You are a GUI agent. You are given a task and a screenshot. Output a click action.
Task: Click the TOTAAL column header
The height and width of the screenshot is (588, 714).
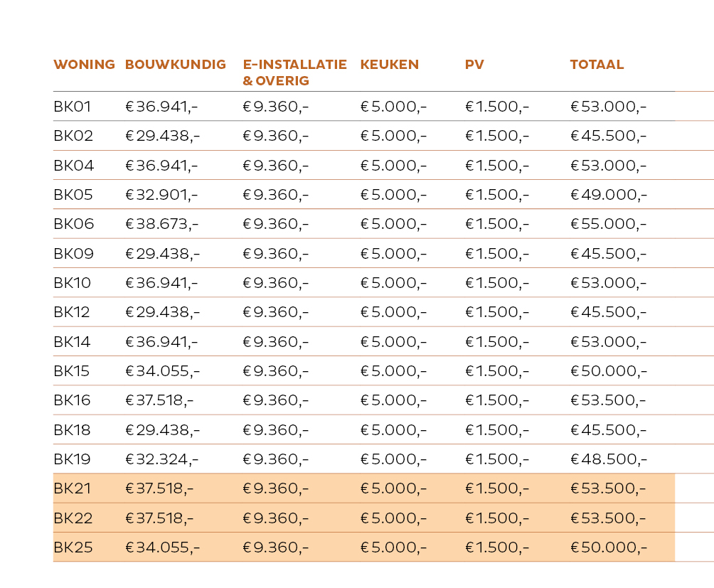click(x=597, y=65)
